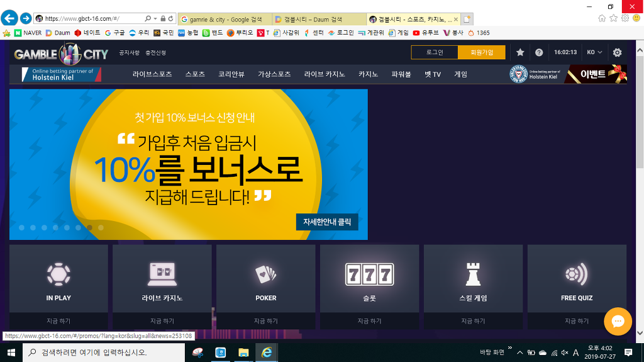Viewport: 644px width, 362px height.
Task: Click the live casino laptop icon
Action: tap(162, 274)
